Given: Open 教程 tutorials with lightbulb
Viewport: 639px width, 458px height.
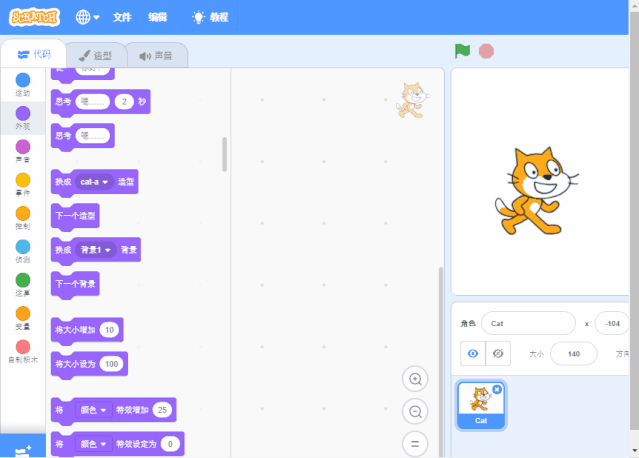Looking at the screenshot, I should (210, 17).
